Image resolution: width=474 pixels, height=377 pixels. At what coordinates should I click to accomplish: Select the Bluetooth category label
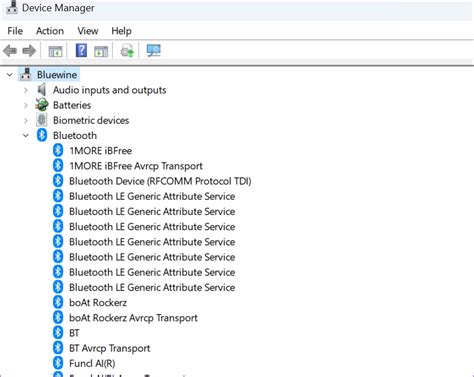point(75,135)
